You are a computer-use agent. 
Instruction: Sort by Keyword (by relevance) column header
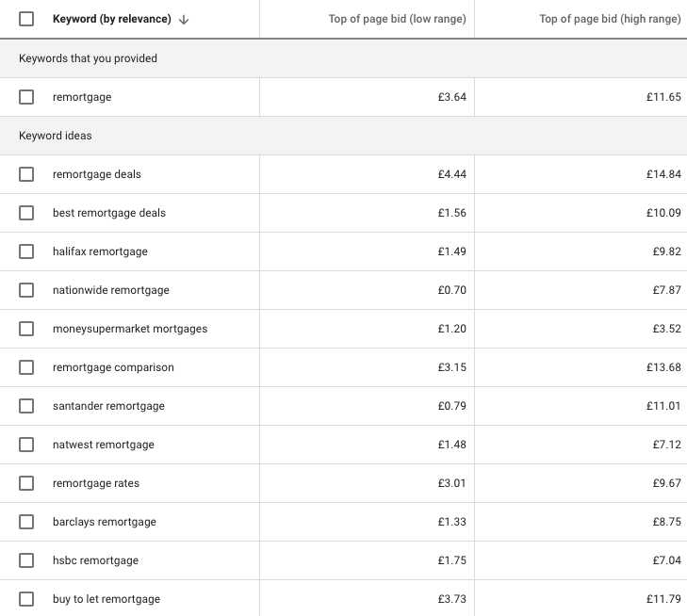pos(112,20)
